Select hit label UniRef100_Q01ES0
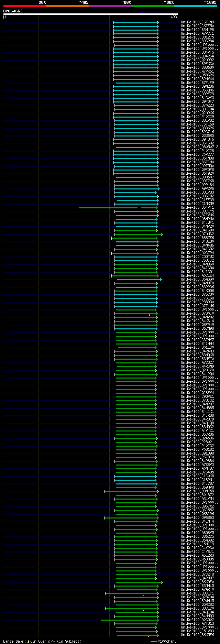The height and width of the screenshot is (644, 220). click(x=197, y=348)
